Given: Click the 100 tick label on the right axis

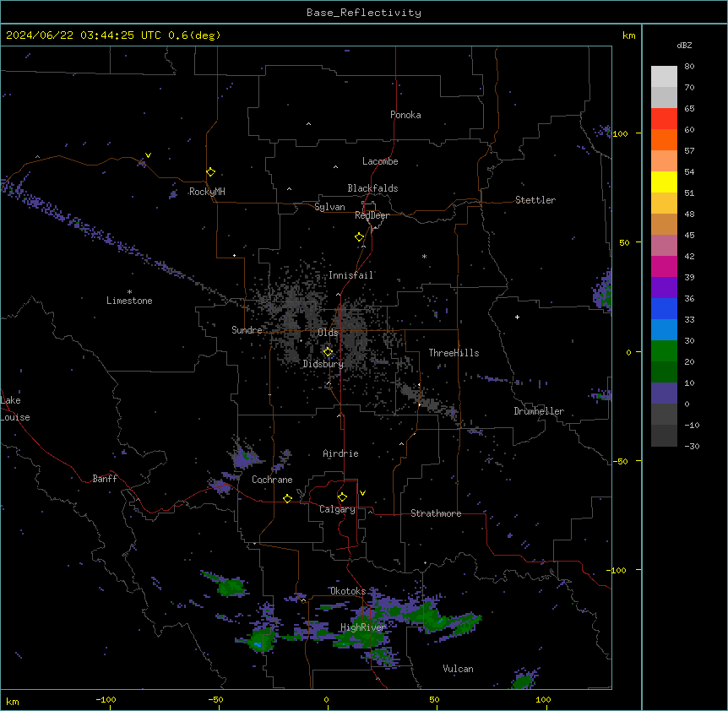Looking at the screenshot, I should [x=620, y=133].
